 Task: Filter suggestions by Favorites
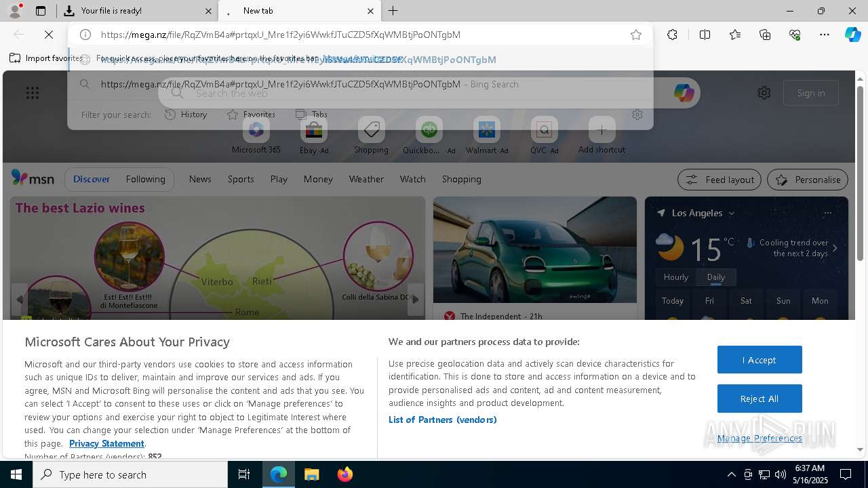click(x=251, y=115)
